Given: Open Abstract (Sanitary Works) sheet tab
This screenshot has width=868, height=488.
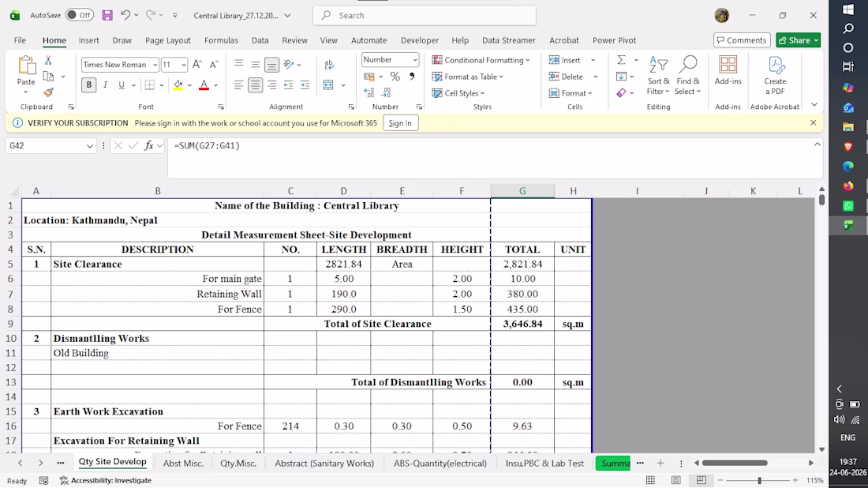Looking at the screenshot, I should point(324,463).
